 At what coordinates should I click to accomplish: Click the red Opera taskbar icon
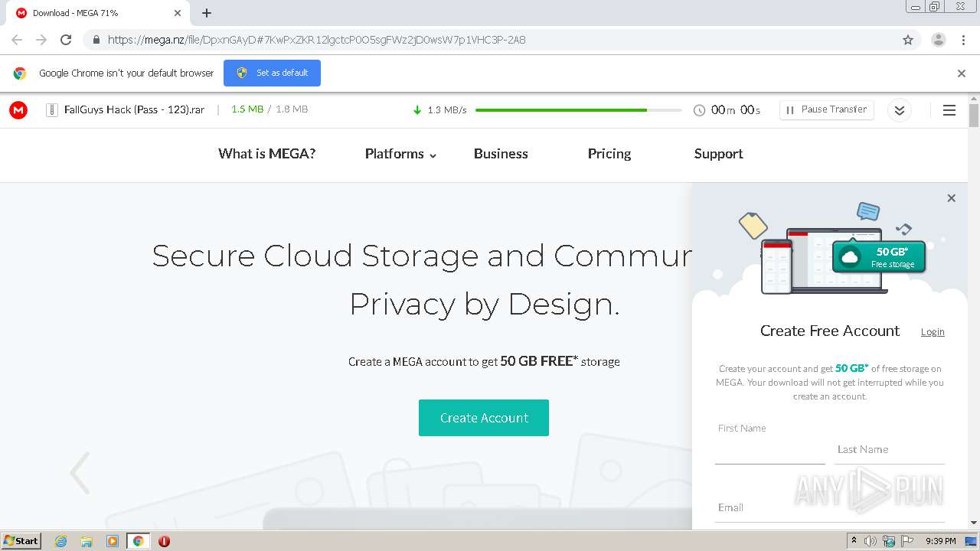tap(164, 541)
